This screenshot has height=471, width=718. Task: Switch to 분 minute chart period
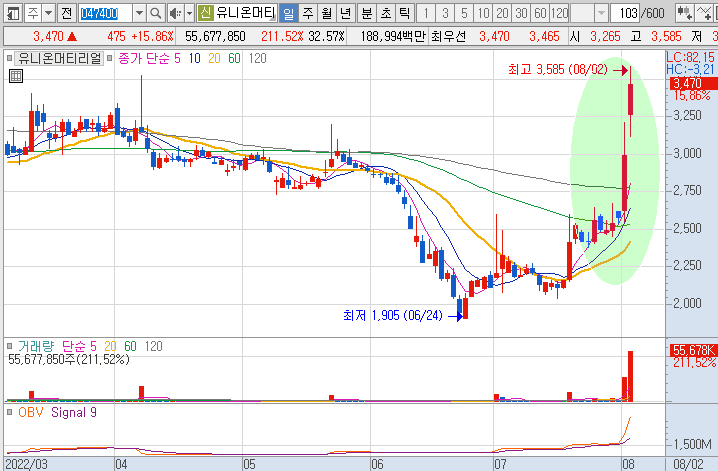pyautogui.click(x=366, y=13)
